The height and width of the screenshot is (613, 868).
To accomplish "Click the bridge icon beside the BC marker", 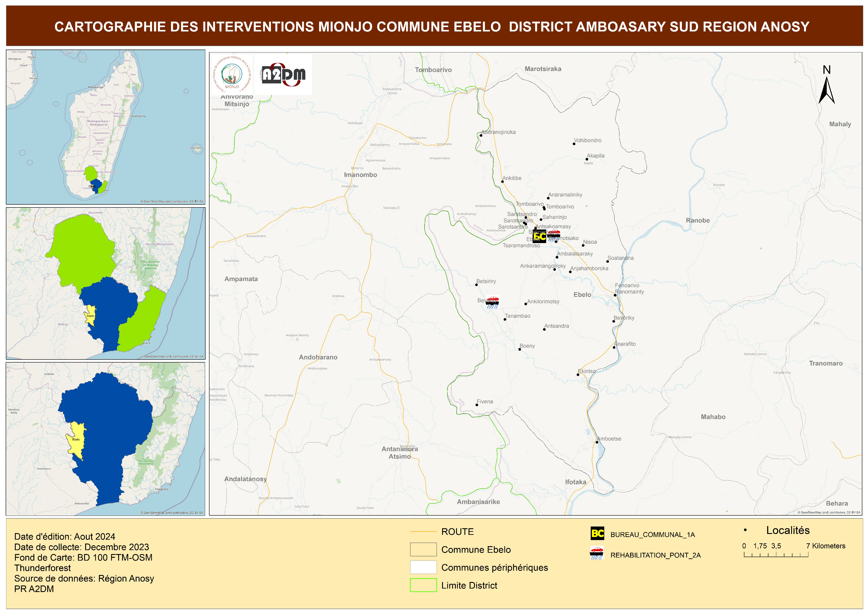I will (553, 235).
